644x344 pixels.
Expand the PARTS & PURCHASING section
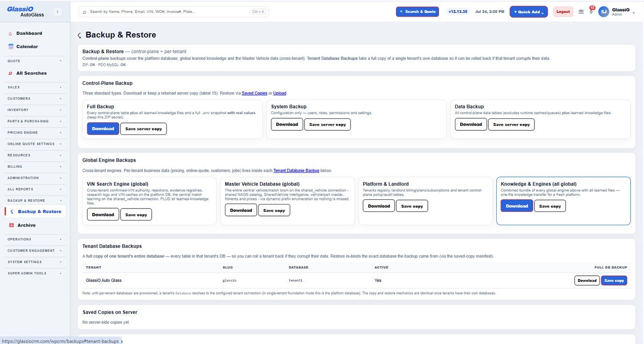pos(34,121)
